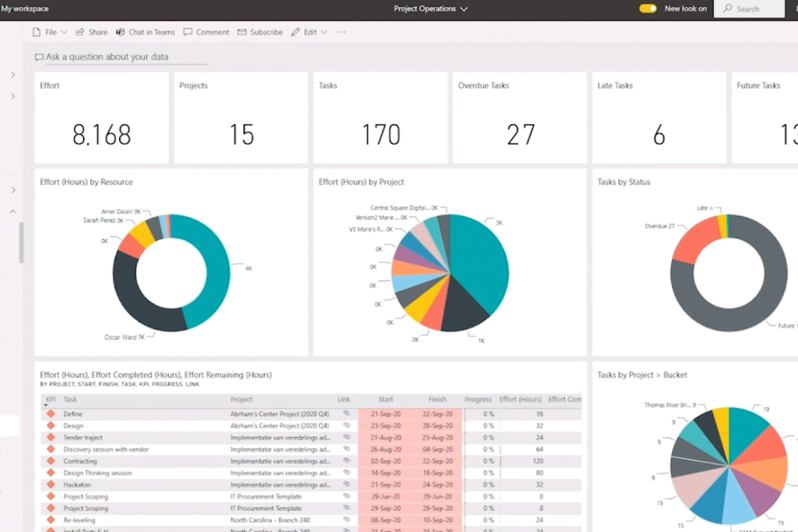Screen dimensions: 798x532
Task: Click the Subscribe envelope icon
Action: point(242,32)
